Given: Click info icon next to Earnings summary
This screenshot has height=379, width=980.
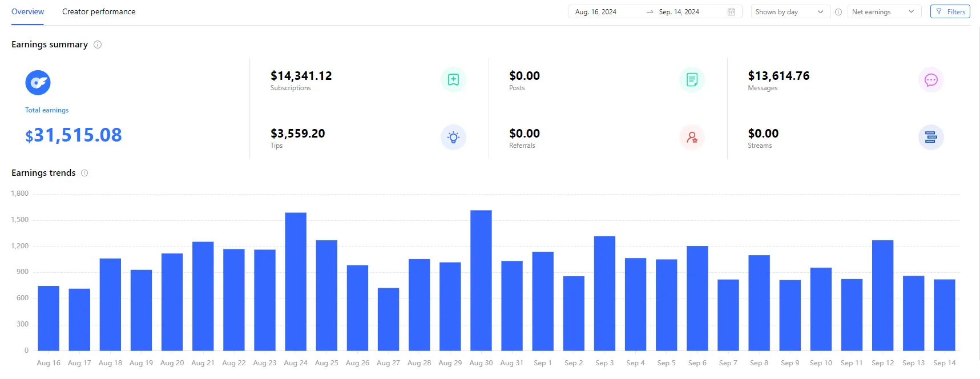Looking at the screenshot, I should pos(98,45).
